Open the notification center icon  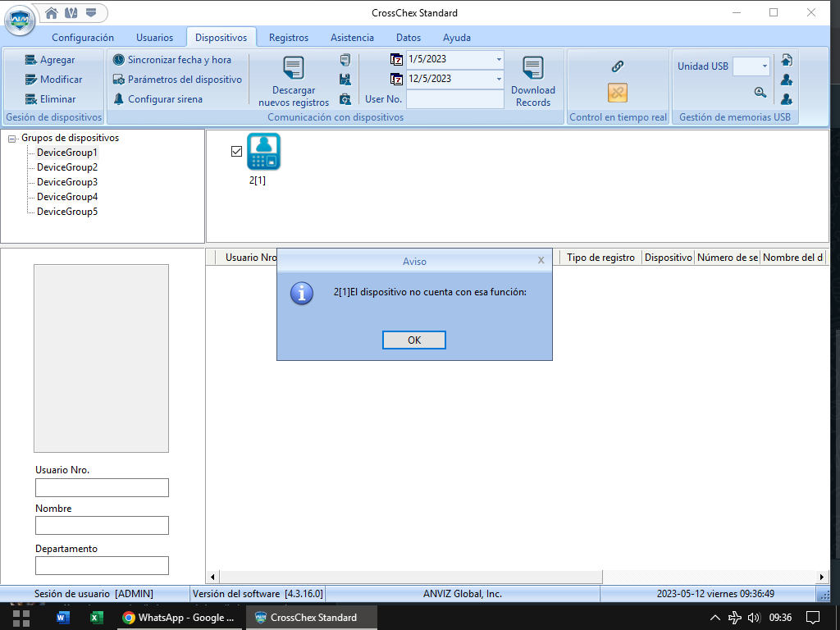[813, 618]
